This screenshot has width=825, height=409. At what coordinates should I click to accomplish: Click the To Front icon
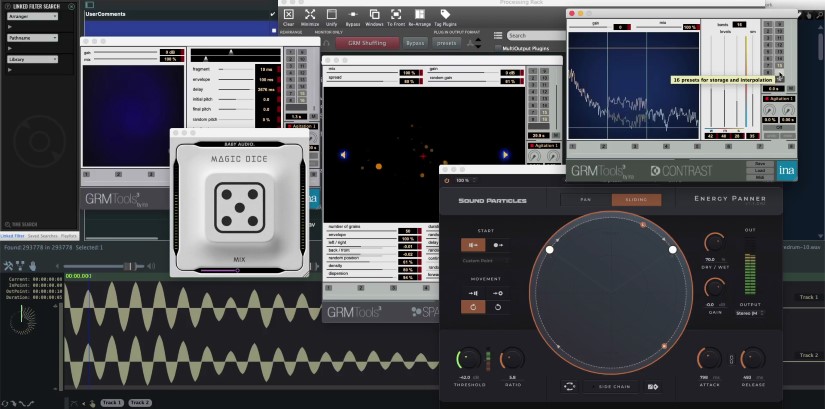click(x=397, y=14)
